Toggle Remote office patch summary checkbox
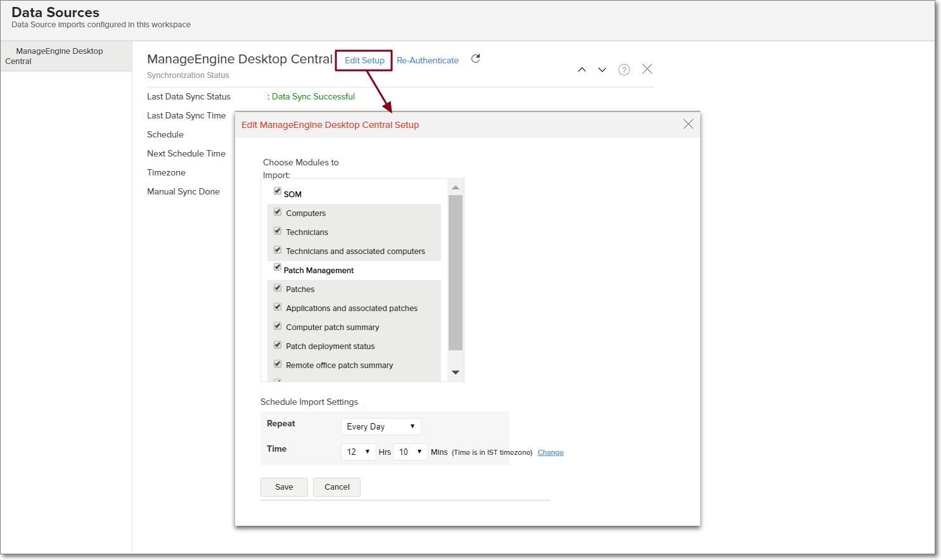 [x=278, y=364]
